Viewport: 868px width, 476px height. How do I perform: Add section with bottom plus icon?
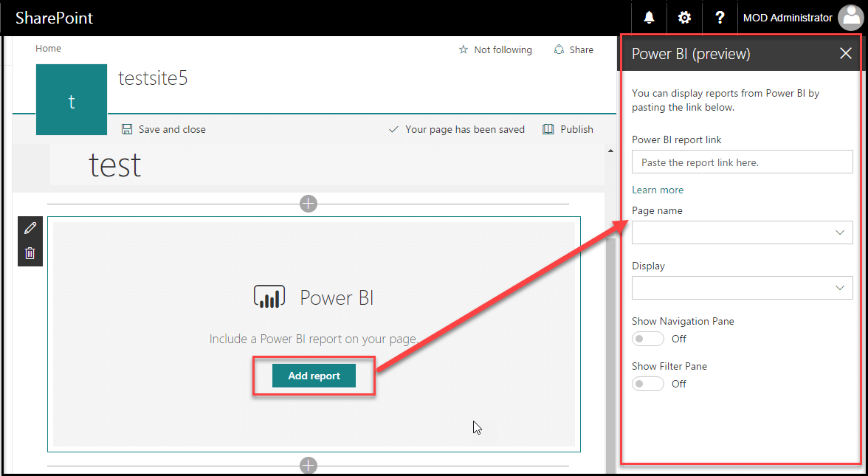[309, 465]
